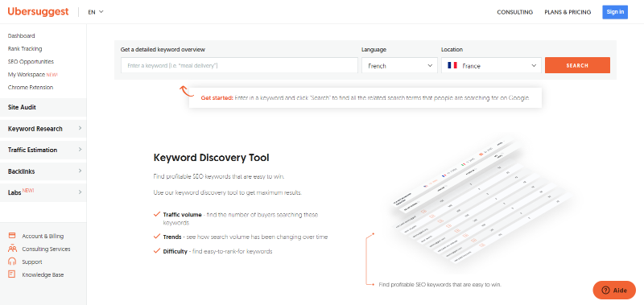Click the Consulting Services people icon
Screen dimensions: 644x305
(x=12, y=249)
